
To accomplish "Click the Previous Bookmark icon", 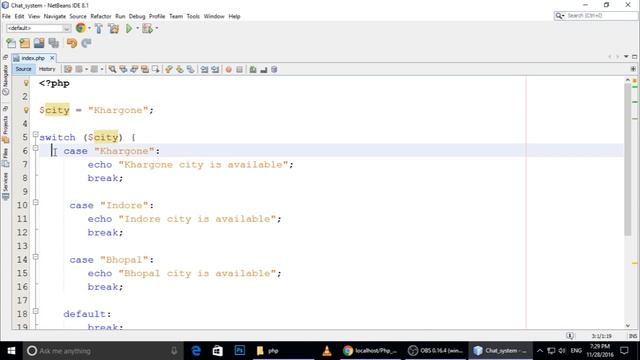I will [x=169, y=69].
